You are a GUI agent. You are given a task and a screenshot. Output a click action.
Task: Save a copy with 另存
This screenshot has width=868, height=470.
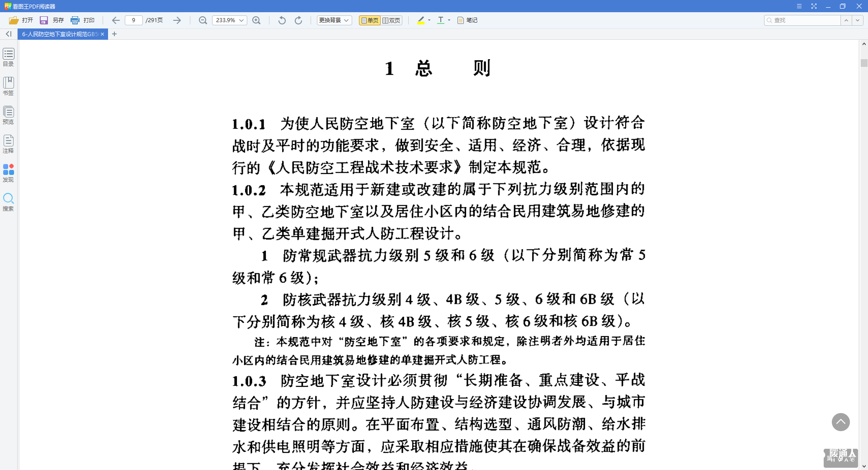click(x=52, y=20)
